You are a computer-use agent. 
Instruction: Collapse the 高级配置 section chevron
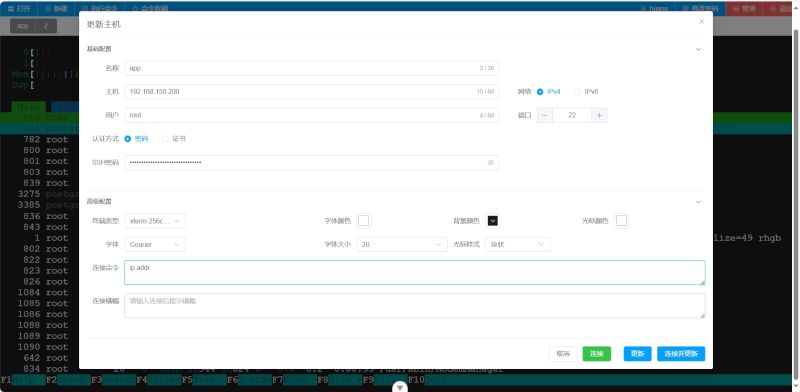tap(698, 202)
